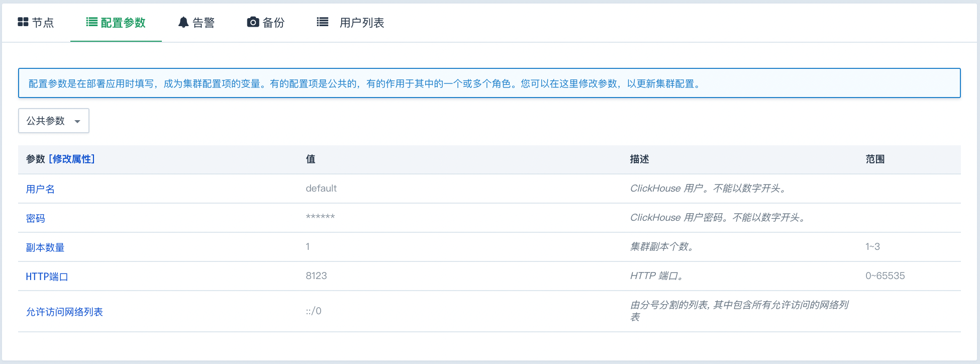Click the 范围 column header
Image resolution: width=980 pixels, height=364 pixels.
tap(875, 159)
